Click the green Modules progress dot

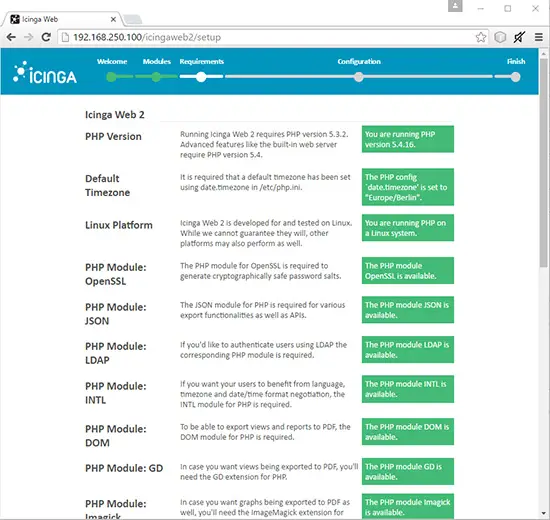tap(156, 77)
